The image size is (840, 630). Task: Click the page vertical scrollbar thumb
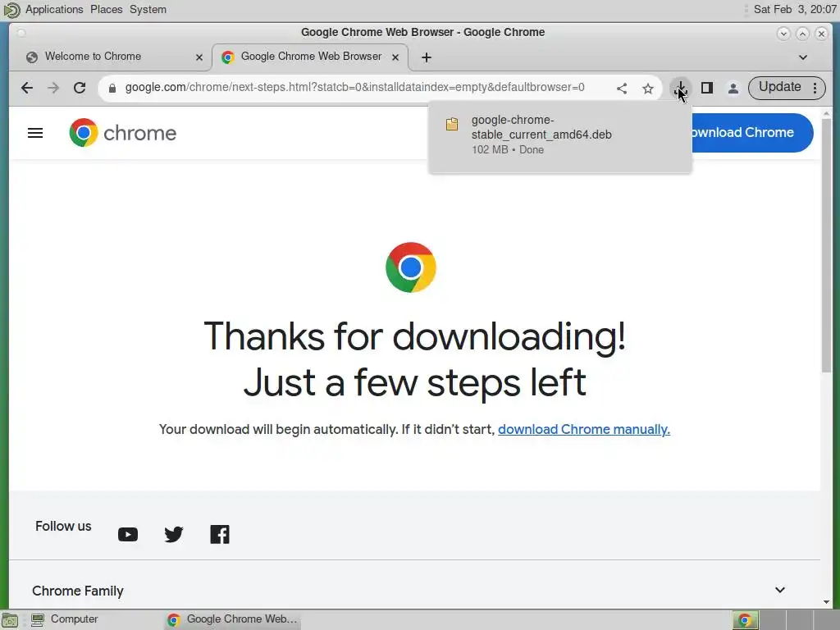point(826,245)
